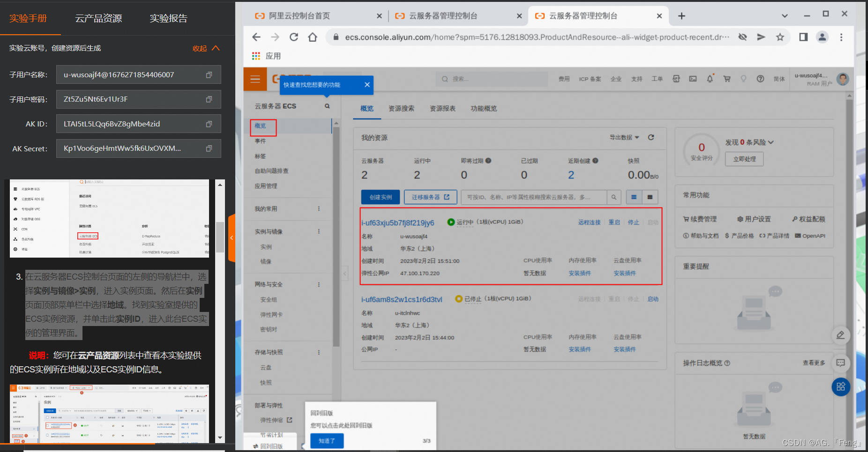Open the apps grid in bookmarks bar
Viewport: 868px width, 452px height.
coord(256,56)
